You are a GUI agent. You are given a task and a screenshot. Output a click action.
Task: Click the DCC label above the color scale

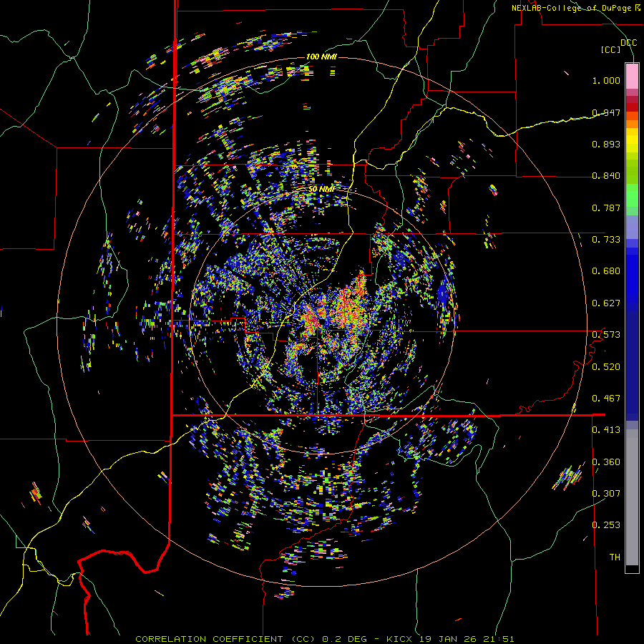click(x=628, y=43)
